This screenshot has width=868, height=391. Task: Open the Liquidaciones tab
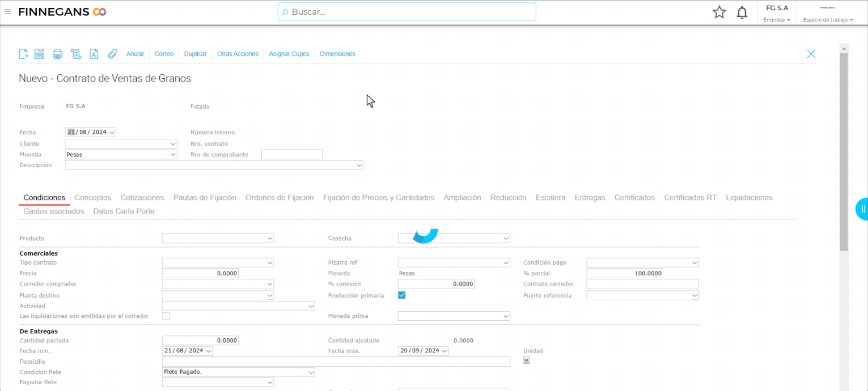[748, 198]
